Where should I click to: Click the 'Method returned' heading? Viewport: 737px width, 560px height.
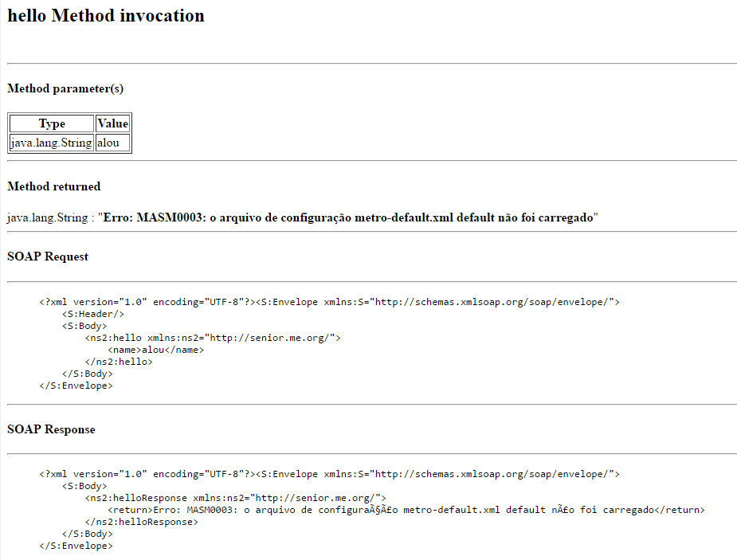tap(54, 186)
